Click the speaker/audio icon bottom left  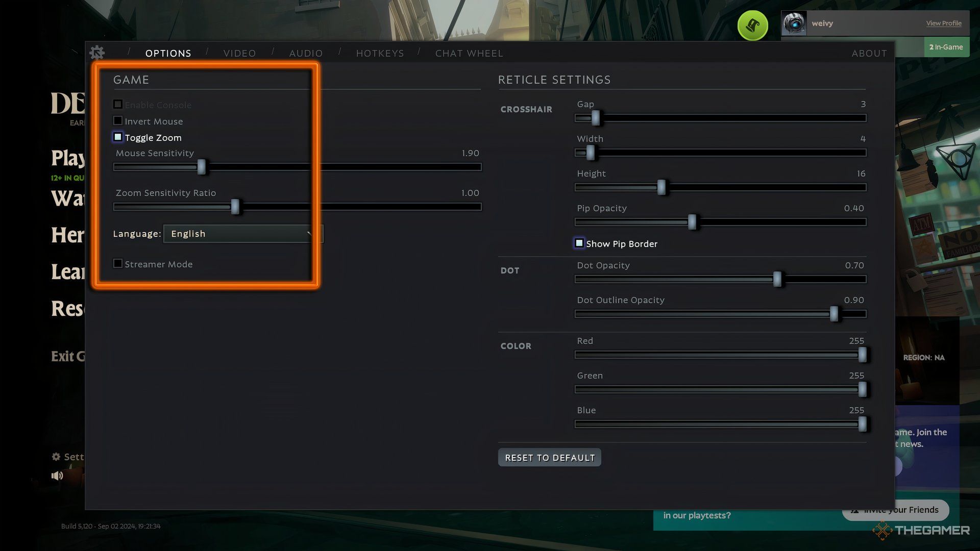[57, 475]
